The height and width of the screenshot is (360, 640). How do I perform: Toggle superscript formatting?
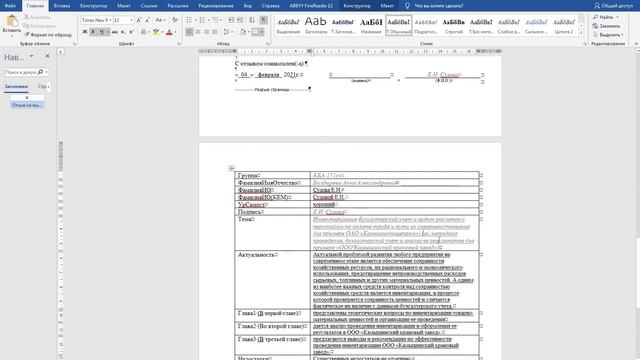(131, 32)
